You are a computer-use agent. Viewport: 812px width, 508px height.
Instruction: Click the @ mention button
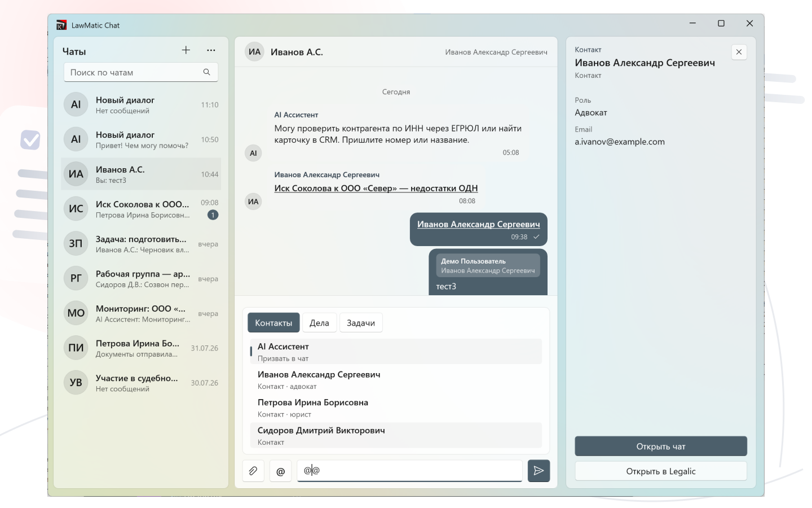280,471
